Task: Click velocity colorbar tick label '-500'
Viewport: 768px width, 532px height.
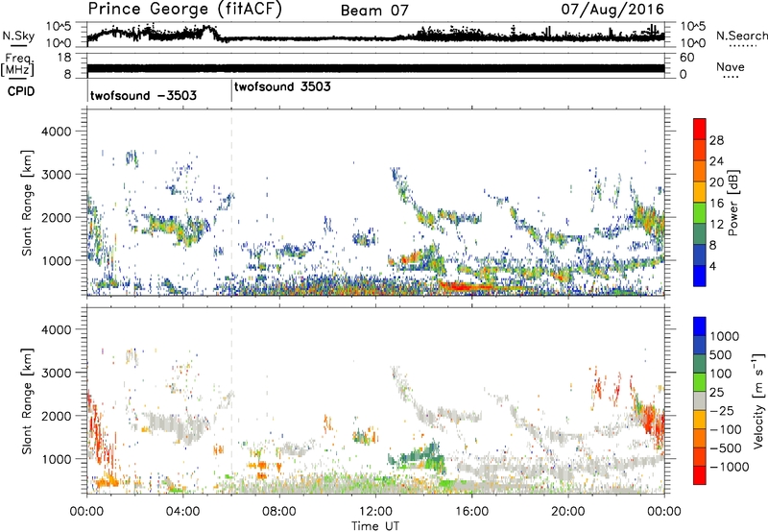Action: pos(725,447)
